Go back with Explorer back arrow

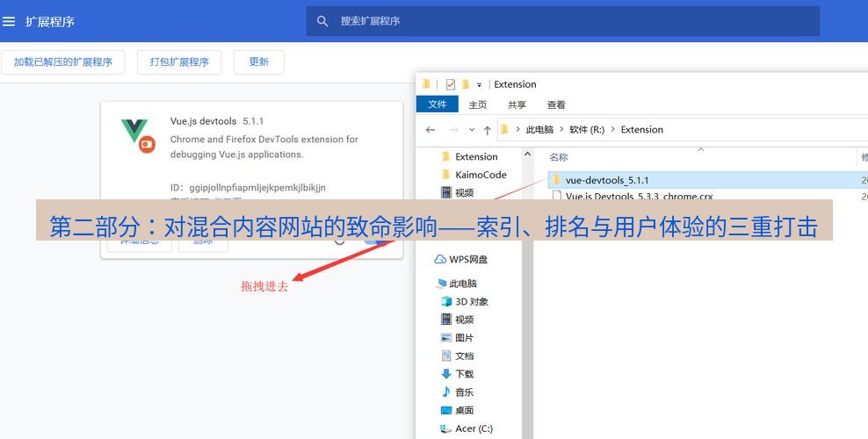[430, 130]
